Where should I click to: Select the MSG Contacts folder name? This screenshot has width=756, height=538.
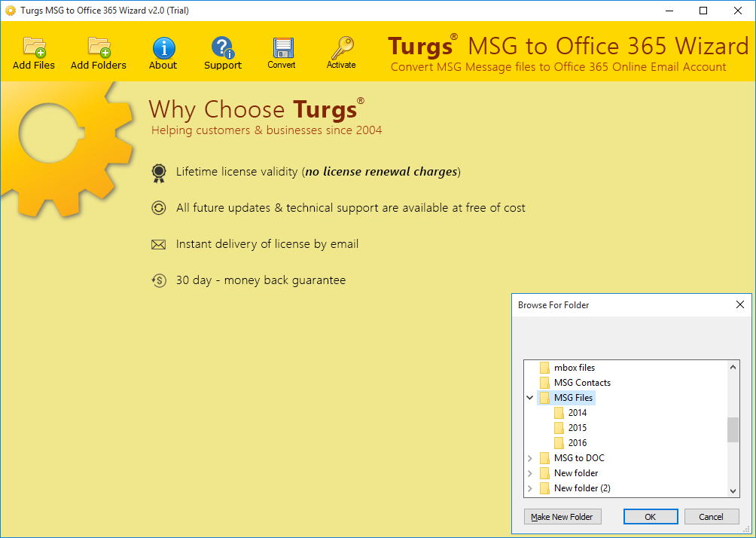582,383
